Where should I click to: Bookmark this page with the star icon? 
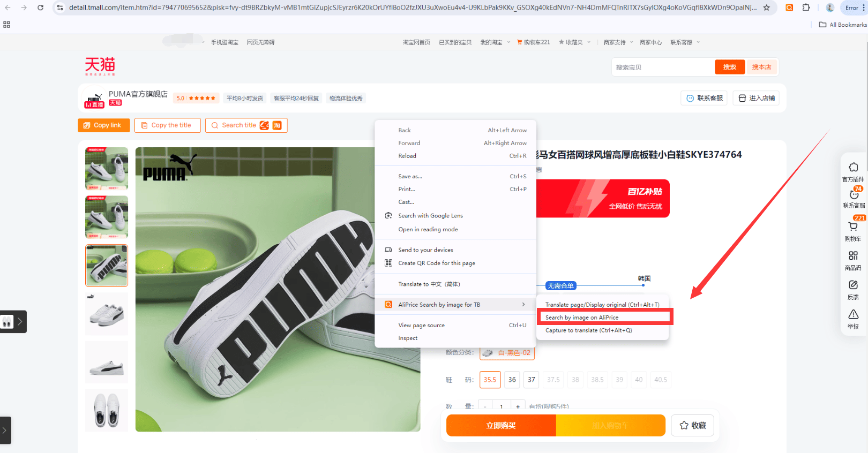767,7
